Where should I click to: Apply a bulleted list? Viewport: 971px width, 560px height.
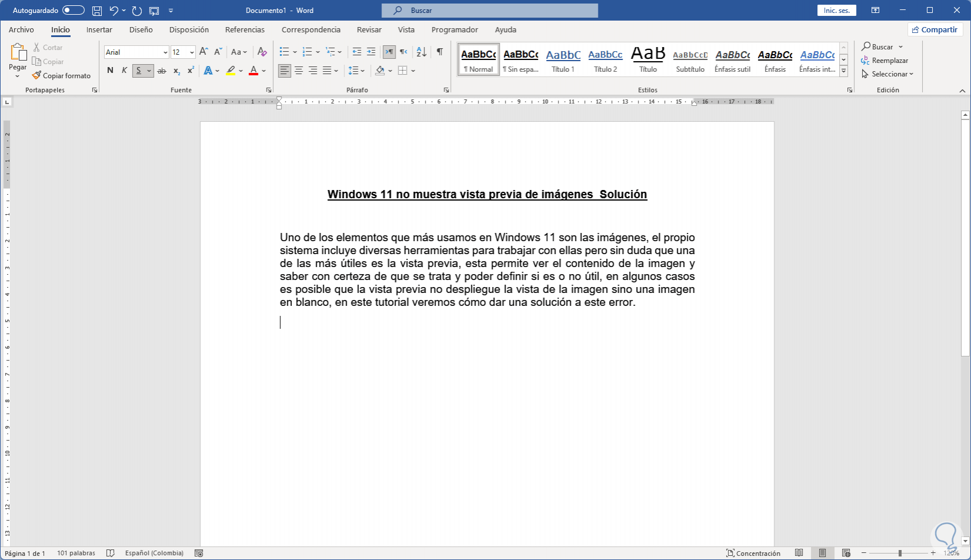[x=284, y=52]
